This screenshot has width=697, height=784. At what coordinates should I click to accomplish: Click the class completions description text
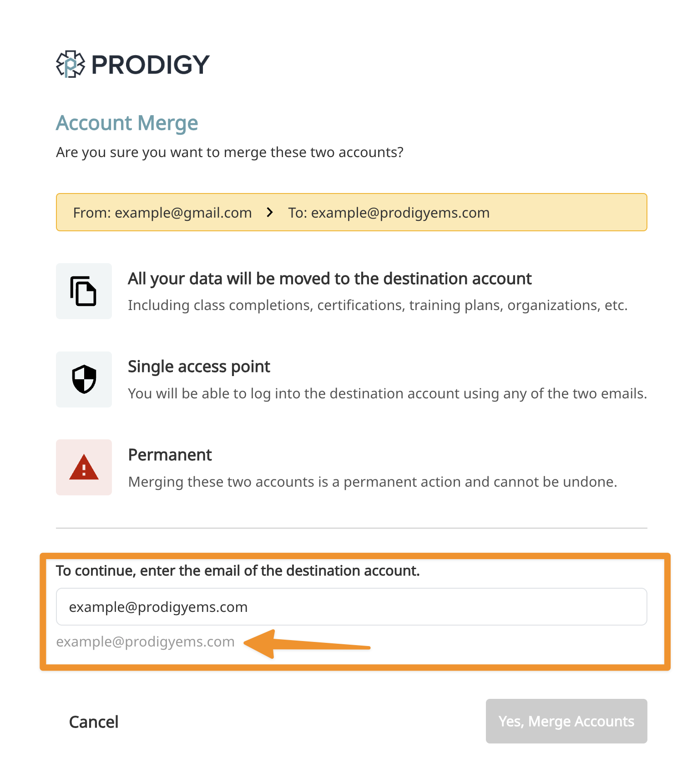377,305
